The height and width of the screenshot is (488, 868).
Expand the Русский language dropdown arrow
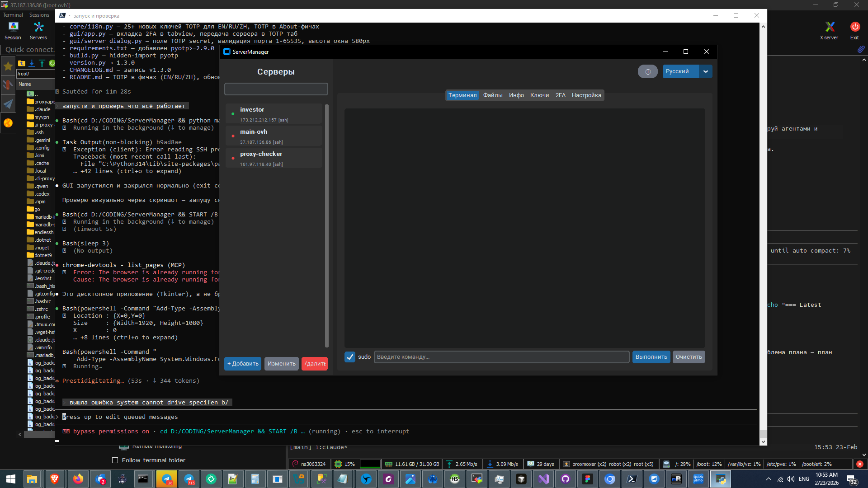click(705, 71)
